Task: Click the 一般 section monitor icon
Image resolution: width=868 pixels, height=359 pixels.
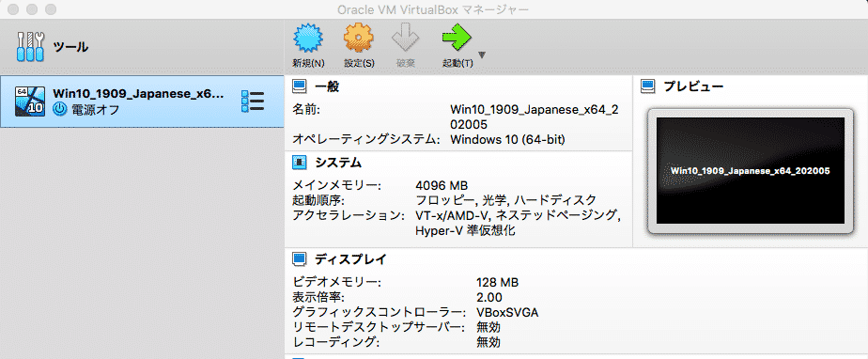Action: [x=299, y=86]
